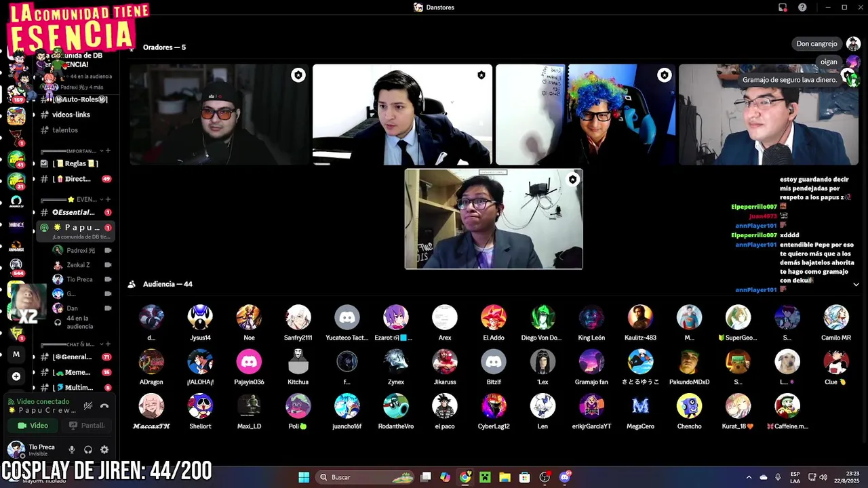
Task: Toggle the microphone mute in user panel
Action: click(71, 449)
